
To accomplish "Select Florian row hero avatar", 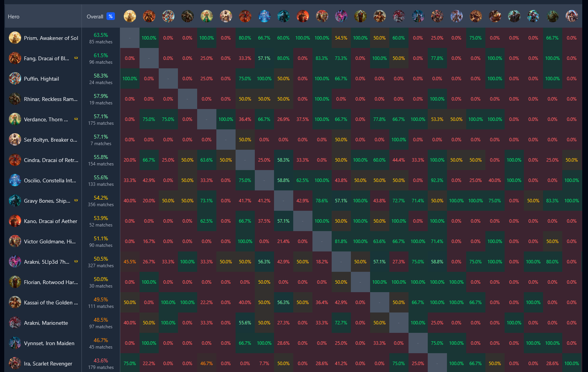I will (15, 282).
